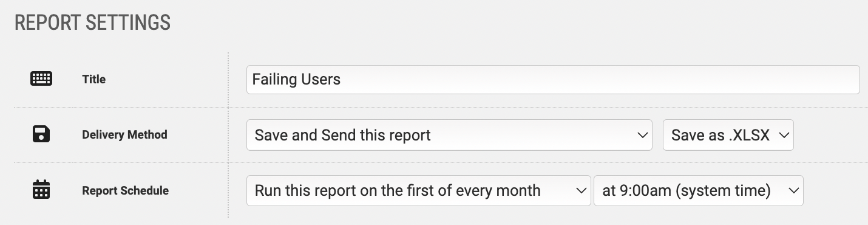Click the 'Delivery Method' label
This screenshot has height=225, width=868.
[124, 135]
